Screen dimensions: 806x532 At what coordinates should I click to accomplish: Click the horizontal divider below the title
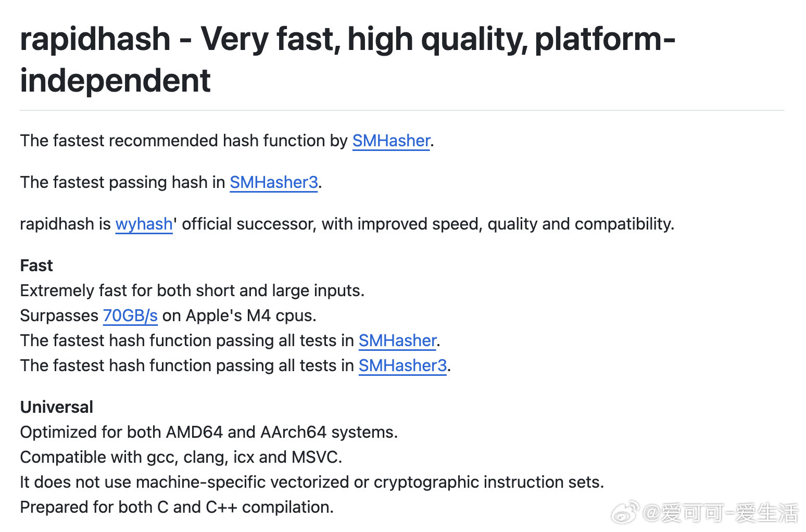tap(402, 110)
